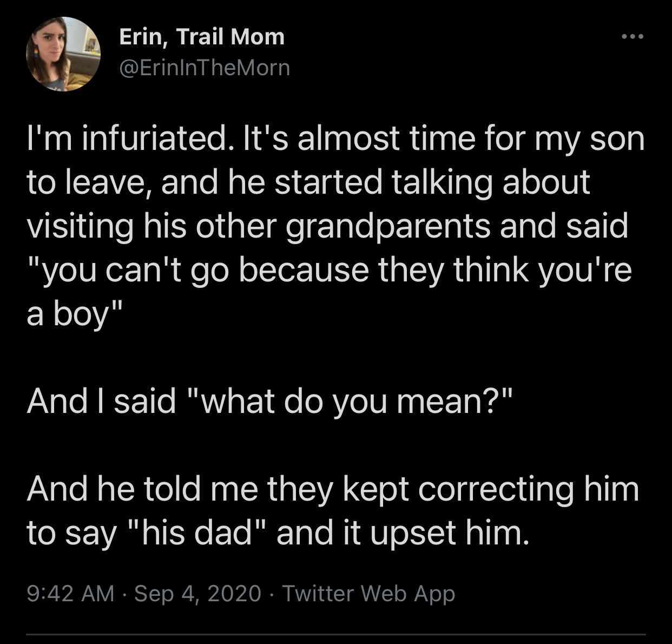672x644 pixels.
Task: Click the word "grandparents" in the tweet
Action: (x=388, y=226)
